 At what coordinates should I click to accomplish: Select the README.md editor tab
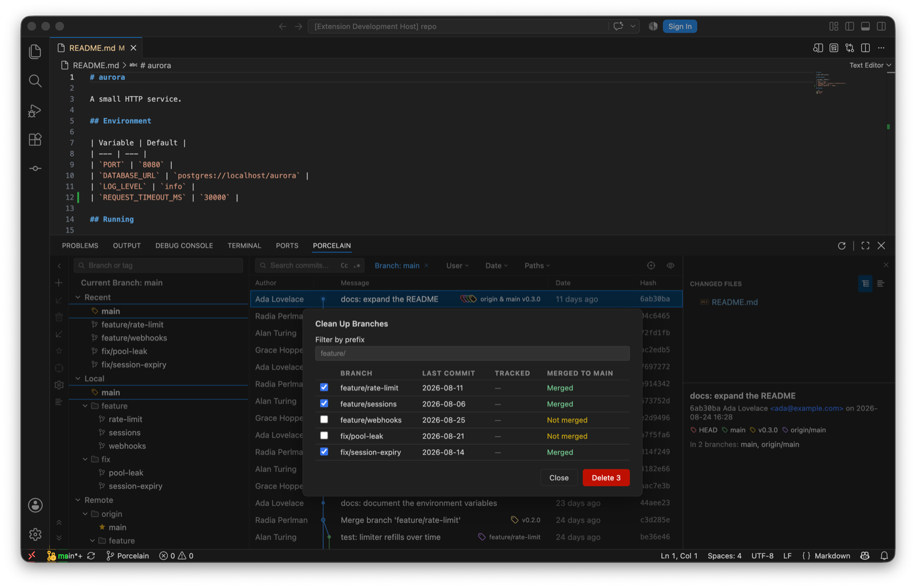pos(96,48)
